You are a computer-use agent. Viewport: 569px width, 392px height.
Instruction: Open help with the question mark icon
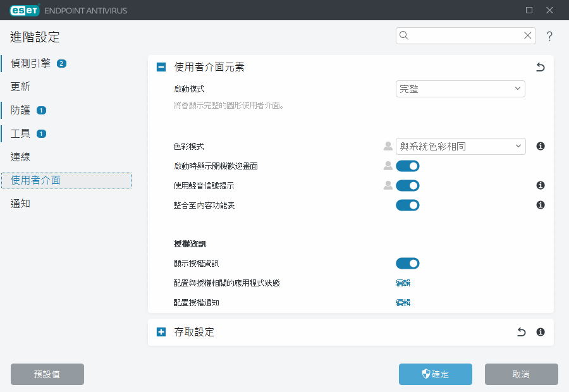[x=549, y=36]
